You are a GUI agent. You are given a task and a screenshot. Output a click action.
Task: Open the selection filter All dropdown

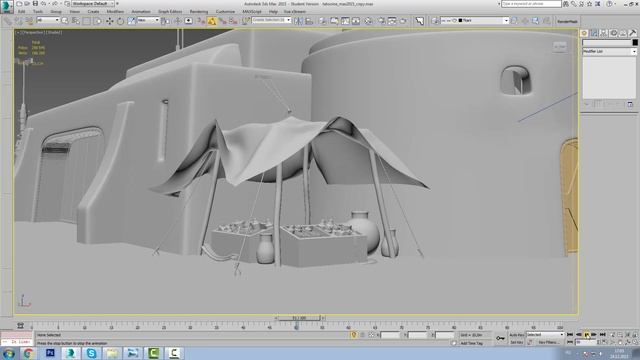coord(48,20)
